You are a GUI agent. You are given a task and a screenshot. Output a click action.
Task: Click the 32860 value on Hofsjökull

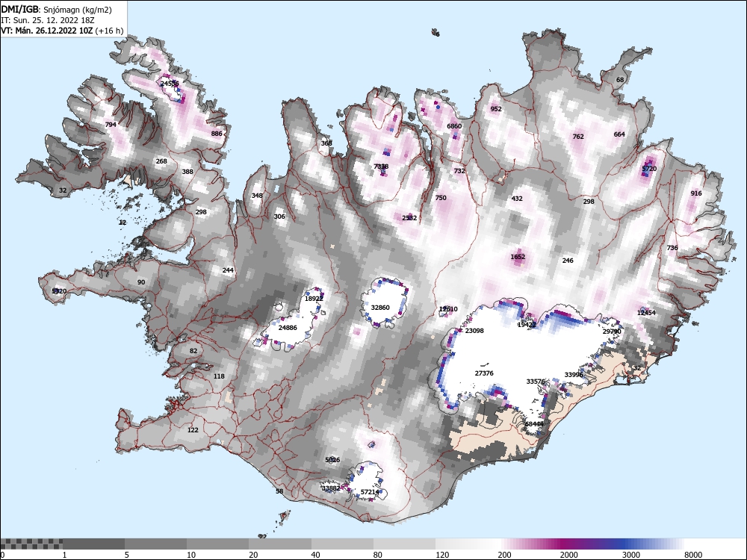(380, 308)
